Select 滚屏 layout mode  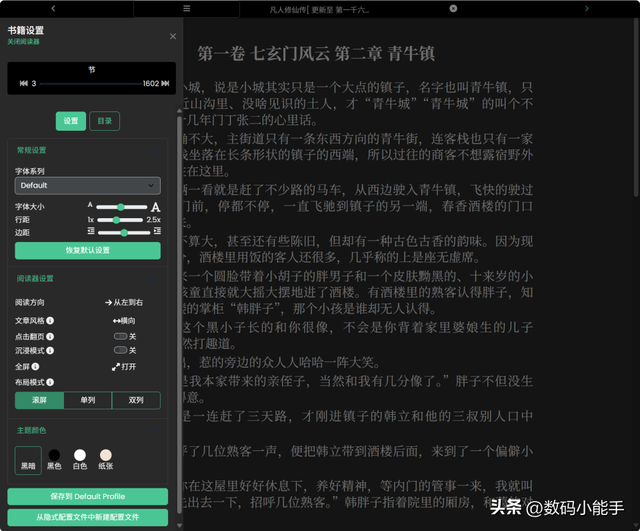click(x=40, y=400)
